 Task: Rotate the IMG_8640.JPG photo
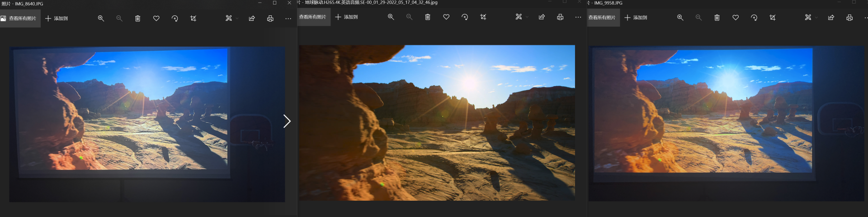[175, 19]
